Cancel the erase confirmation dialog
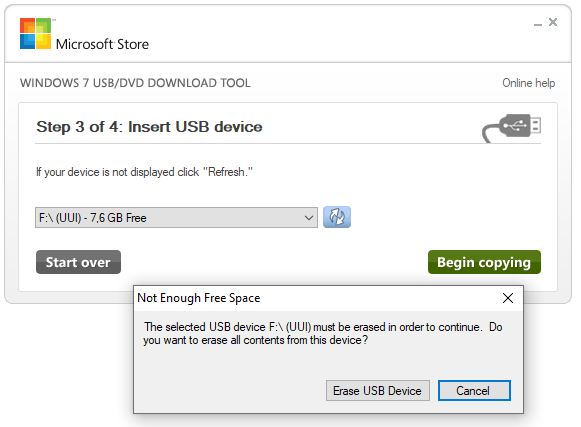The width and height of the screenshot is (581, 427). pyautogui.click(x=474, y=390)
